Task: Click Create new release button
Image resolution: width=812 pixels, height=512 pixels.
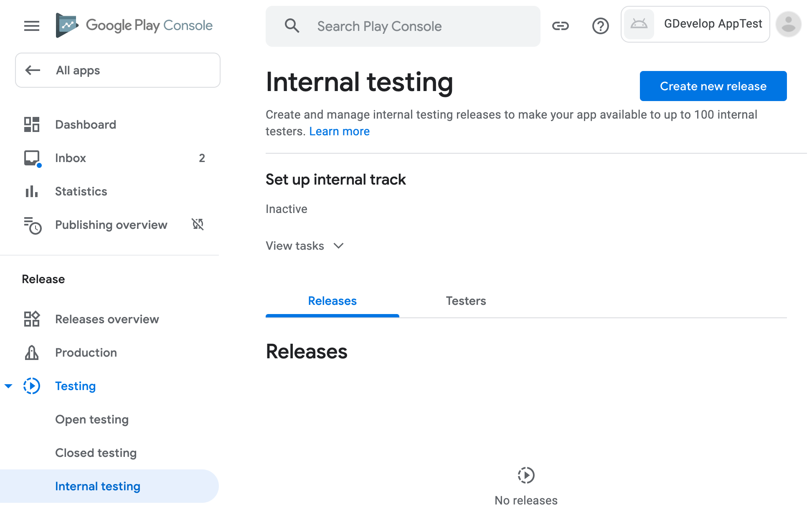Action: pos(713,86)
